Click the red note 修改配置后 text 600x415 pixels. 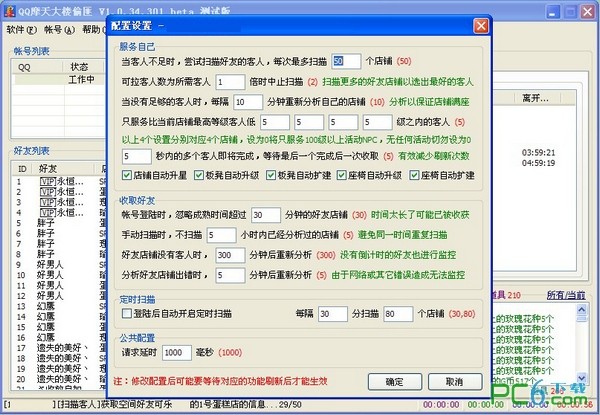point(220,381)
